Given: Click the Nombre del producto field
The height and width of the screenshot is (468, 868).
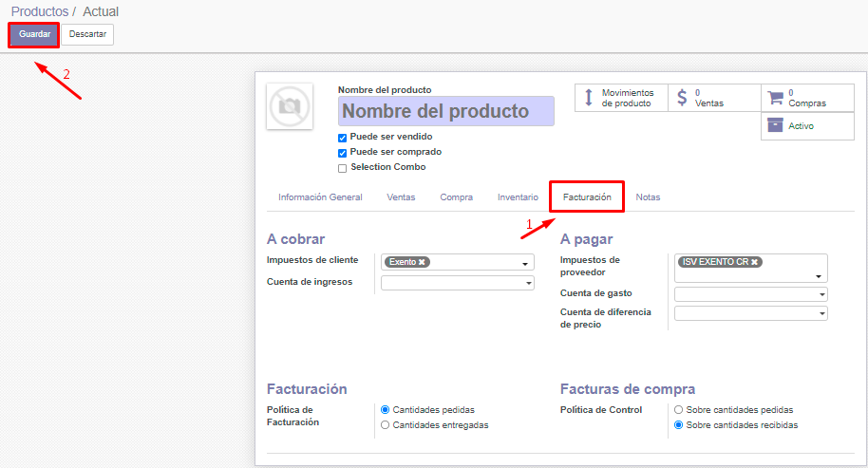Looking at the screenshot, I should pos(445,111).
